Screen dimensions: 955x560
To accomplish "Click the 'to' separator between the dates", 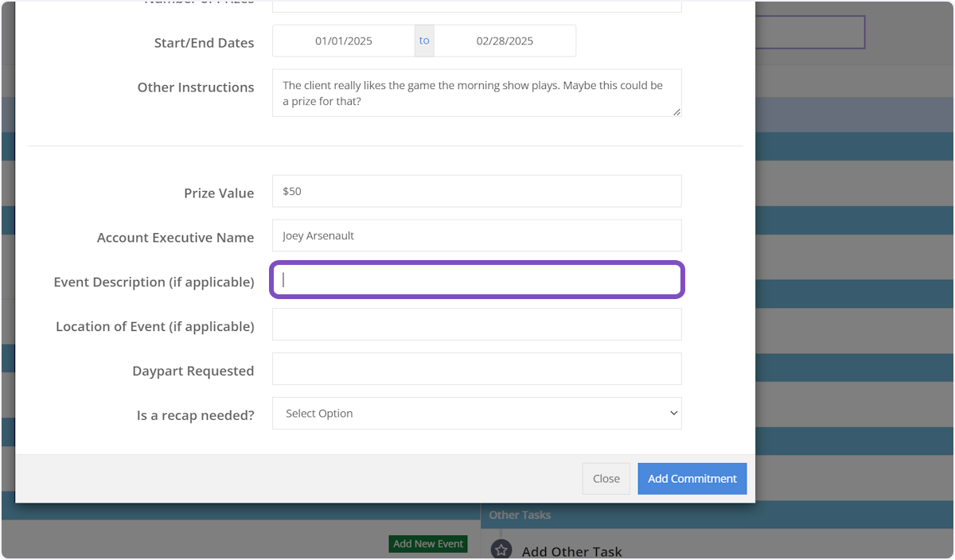I will click(x=424, y=41).
